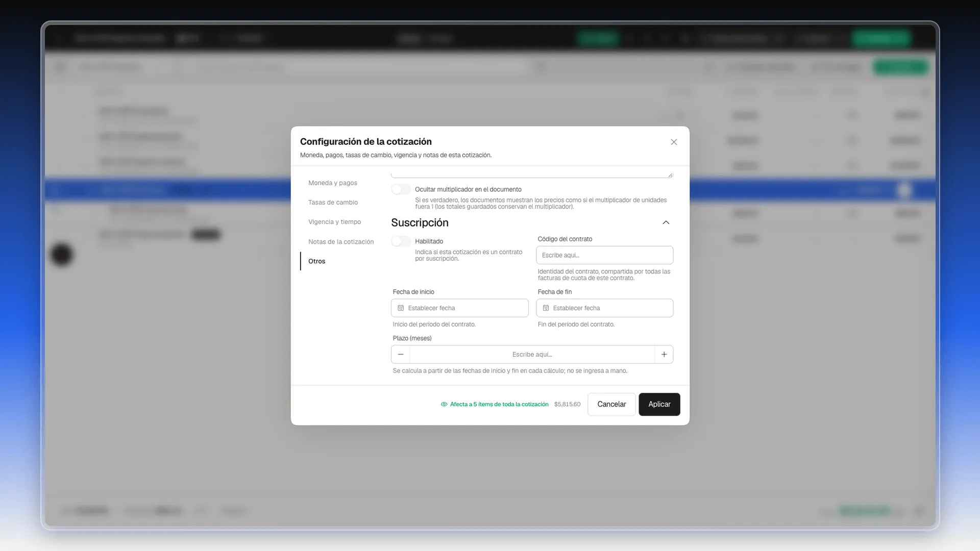
Task: Go to Vigencia y tiempo section
Action: pyautogui.click(x=334, y=222)
